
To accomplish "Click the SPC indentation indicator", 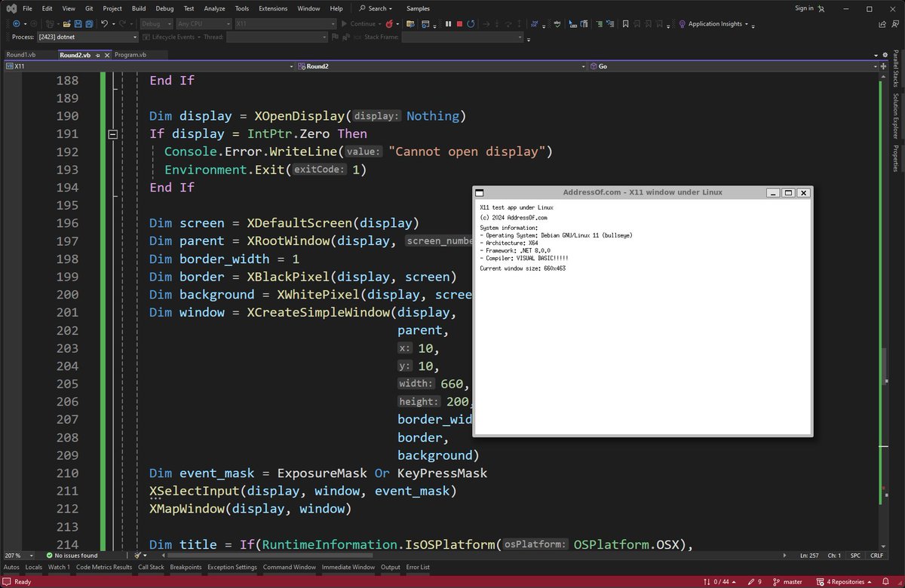I will click(x=855, y=556).
